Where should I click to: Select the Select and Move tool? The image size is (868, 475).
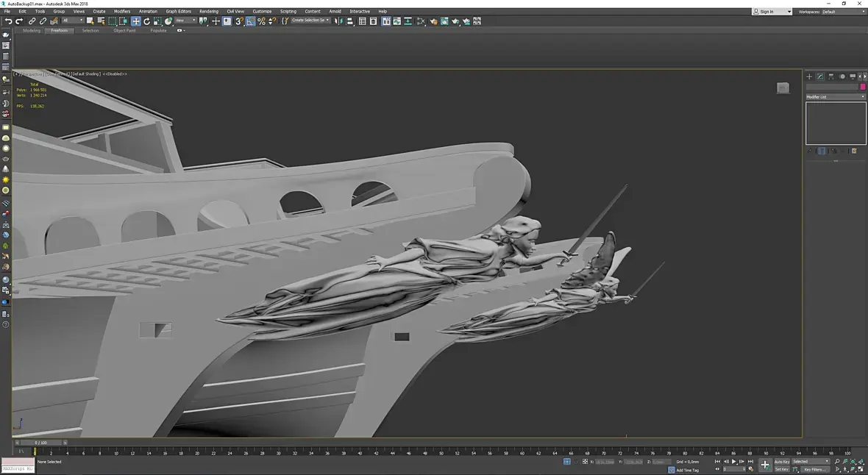136,21
